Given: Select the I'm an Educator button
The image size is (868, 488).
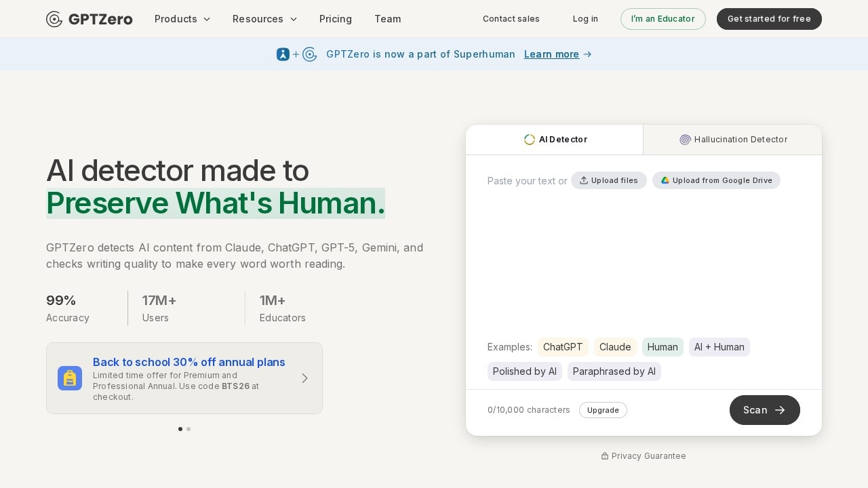Looking at the screenshot, I should tap(663, 19).
